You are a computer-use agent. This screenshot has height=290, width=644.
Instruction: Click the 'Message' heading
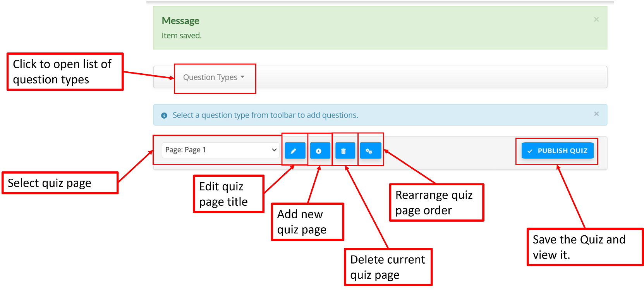click(180, 21)
